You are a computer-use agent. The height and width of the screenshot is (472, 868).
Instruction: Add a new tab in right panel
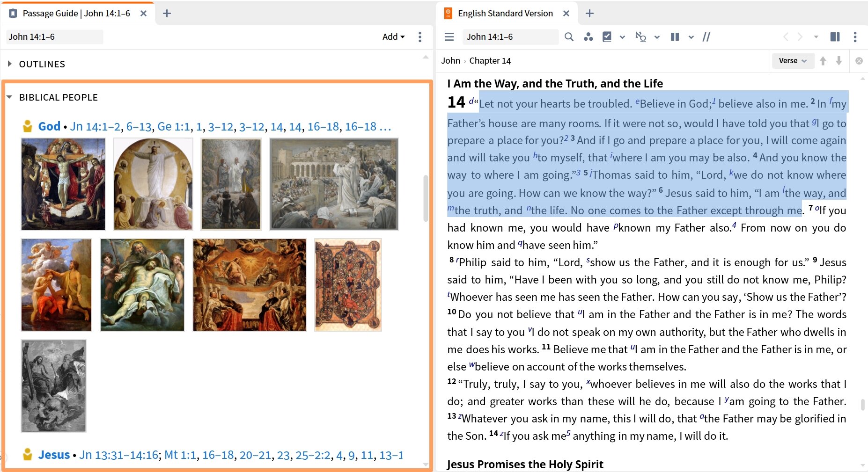coord(589,14)
